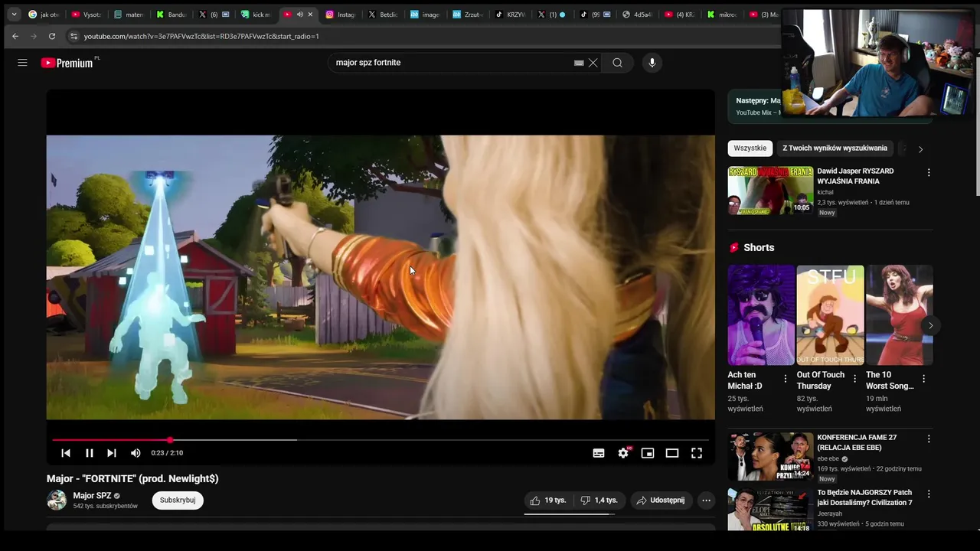Open Dawid Jasper RYSZARD WYJAŚNIA FRANIA title

pyautogui.click(x=855, y=176)
